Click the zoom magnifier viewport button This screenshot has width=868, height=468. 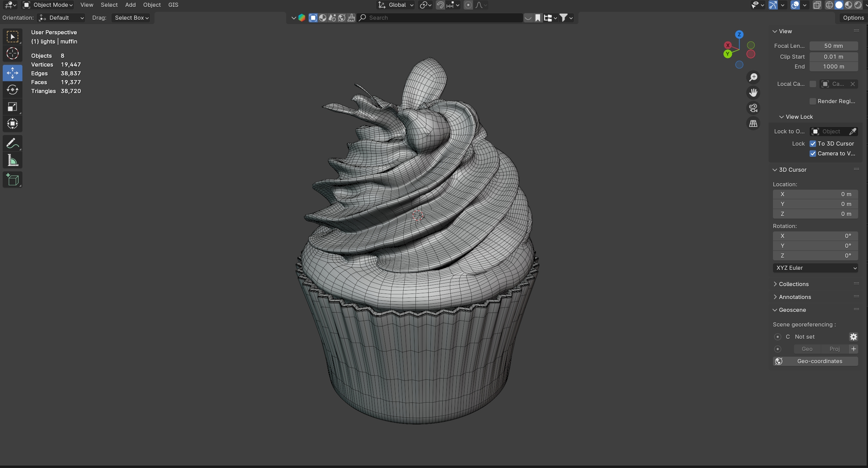(x=753, y=77)
